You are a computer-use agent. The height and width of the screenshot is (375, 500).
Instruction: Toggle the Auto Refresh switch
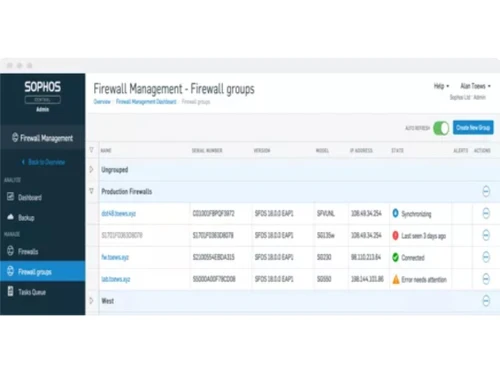click(x=441, y=128)
